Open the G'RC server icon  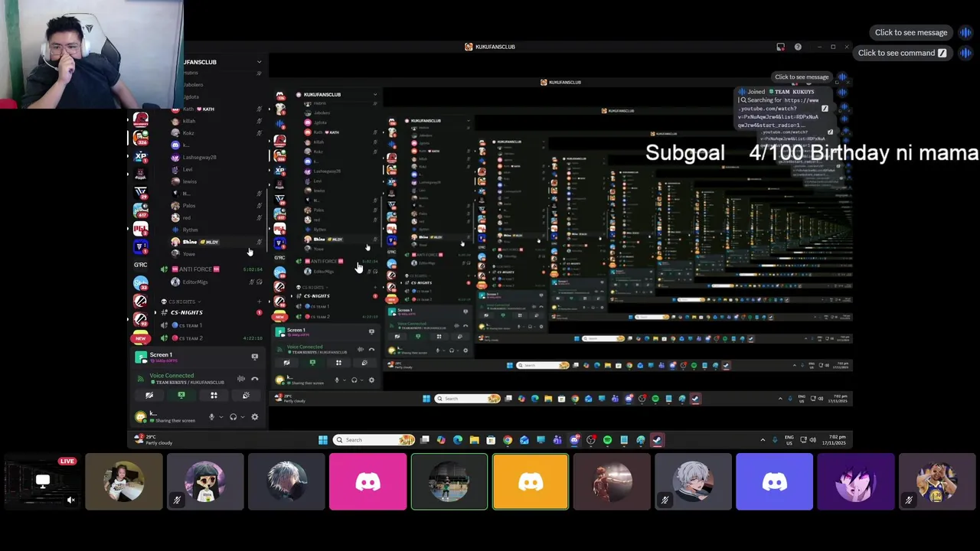140,265
